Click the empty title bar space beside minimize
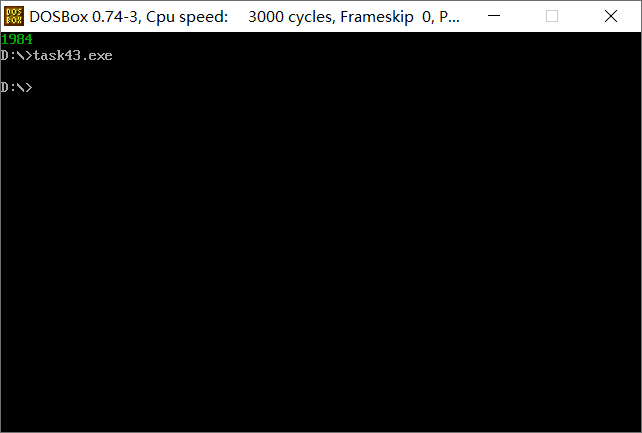This screenshot has height=433, width=642. [471, 16]
